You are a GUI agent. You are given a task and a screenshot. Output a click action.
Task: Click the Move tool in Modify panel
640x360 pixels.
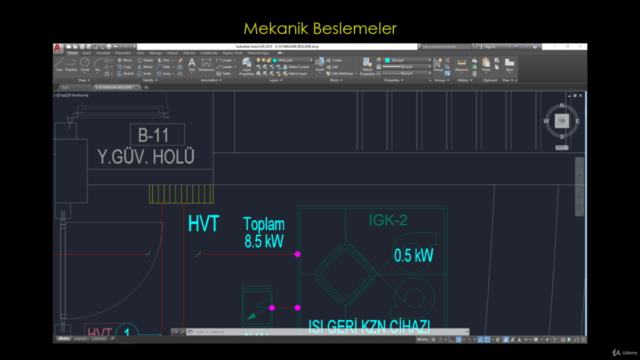click(125, 60)
